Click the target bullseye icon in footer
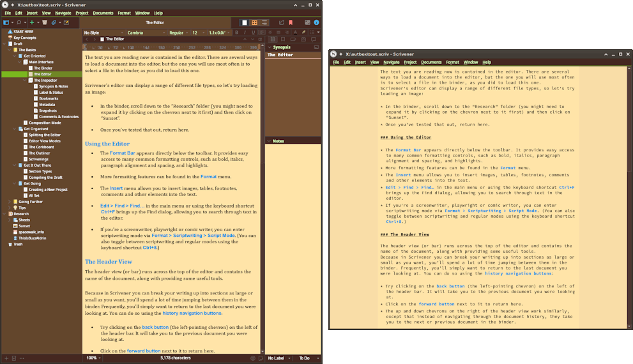633x364 pixels. click(253, 358)
